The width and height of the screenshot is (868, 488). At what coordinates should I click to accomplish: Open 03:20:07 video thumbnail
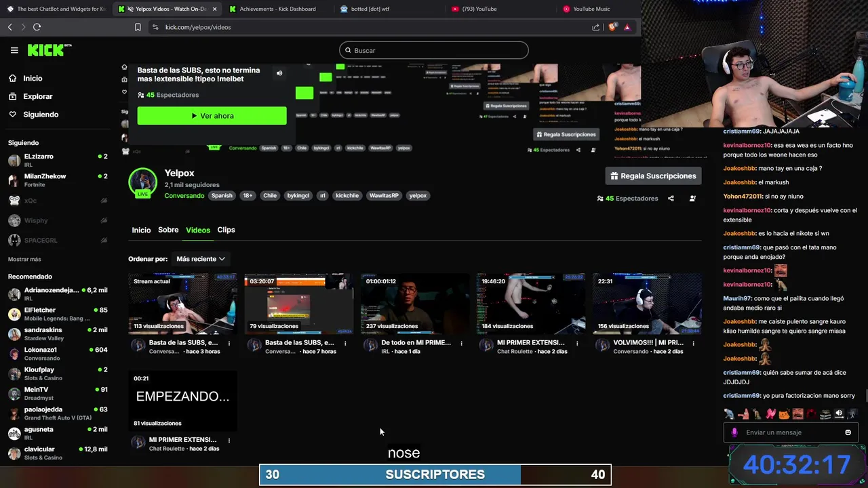coord(298,304)
